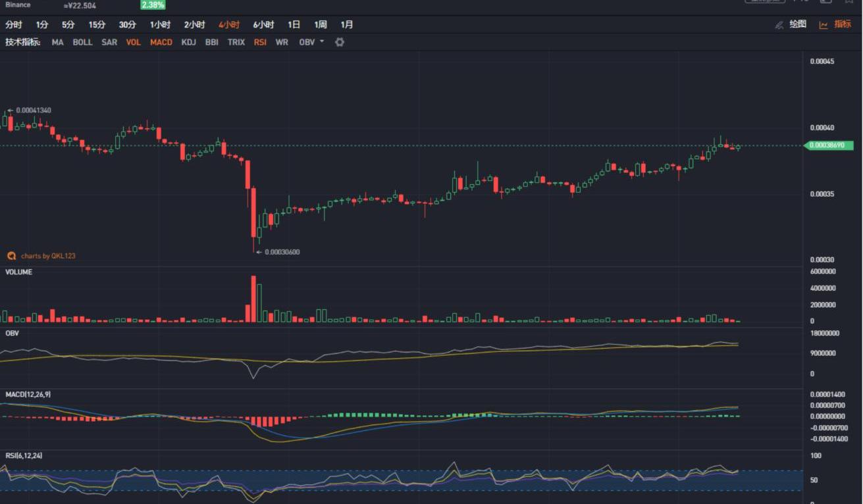Select the 1小时 interval
Viewport: 863px width, 504px height.
click(x=160, y=25)
